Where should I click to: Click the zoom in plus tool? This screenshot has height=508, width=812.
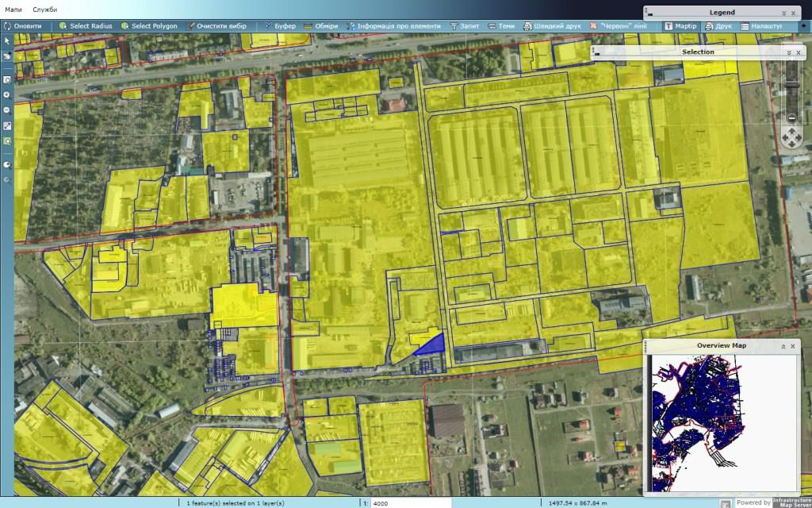click(x=7, y=94)
